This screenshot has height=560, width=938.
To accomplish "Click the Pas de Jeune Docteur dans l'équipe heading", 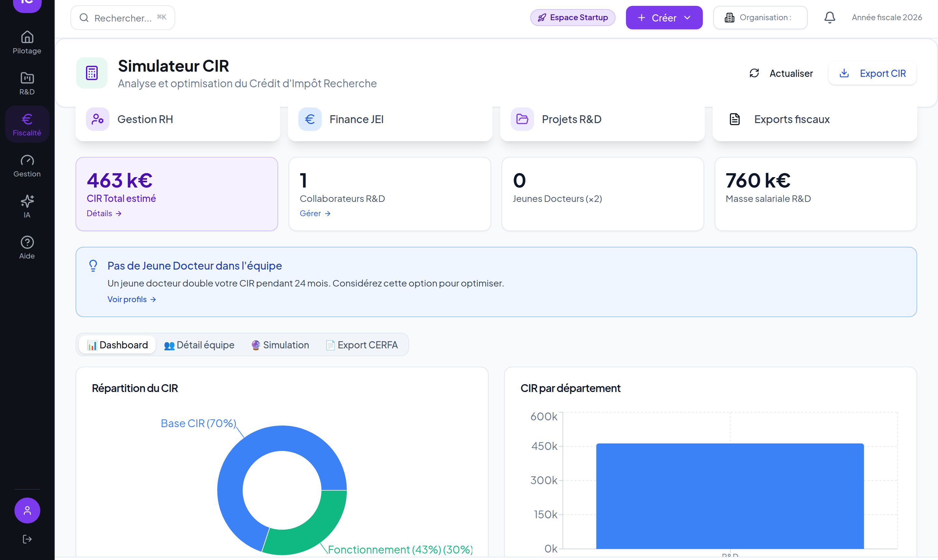I will [194, 266].
